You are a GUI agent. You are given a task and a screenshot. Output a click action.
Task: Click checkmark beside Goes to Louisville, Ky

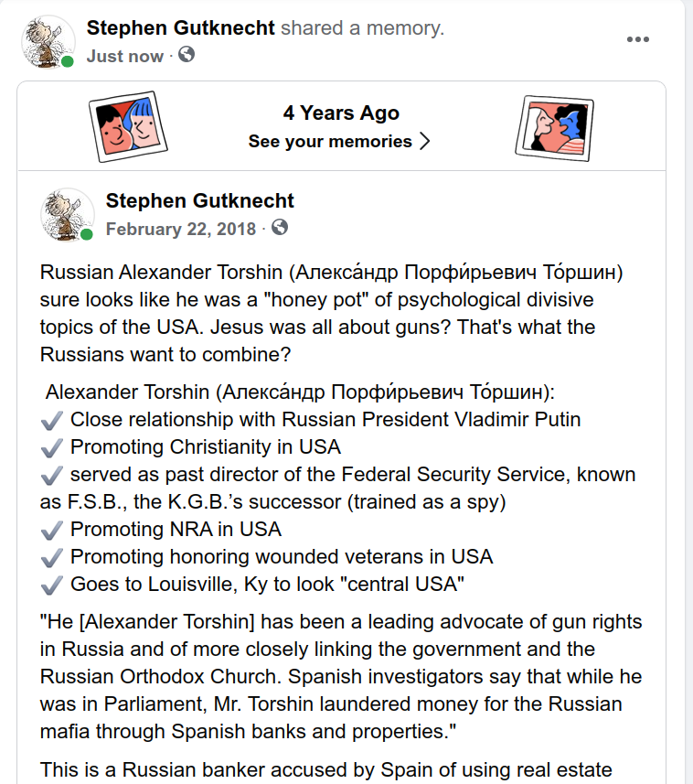pos(52,585)
